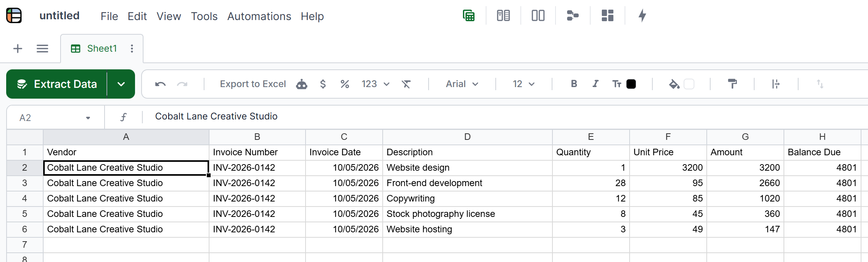Click the app logo icon
The height and width of the screenshot is (262, 868).
click(14, 16)
